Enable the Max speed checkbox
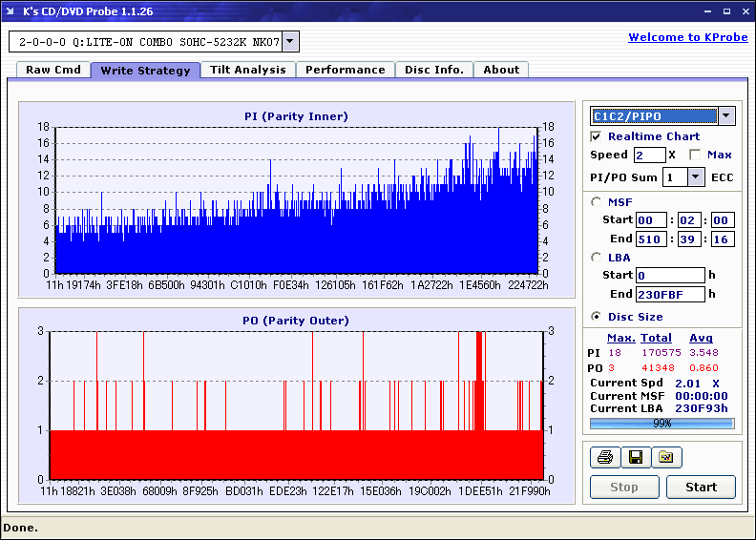 695,155
